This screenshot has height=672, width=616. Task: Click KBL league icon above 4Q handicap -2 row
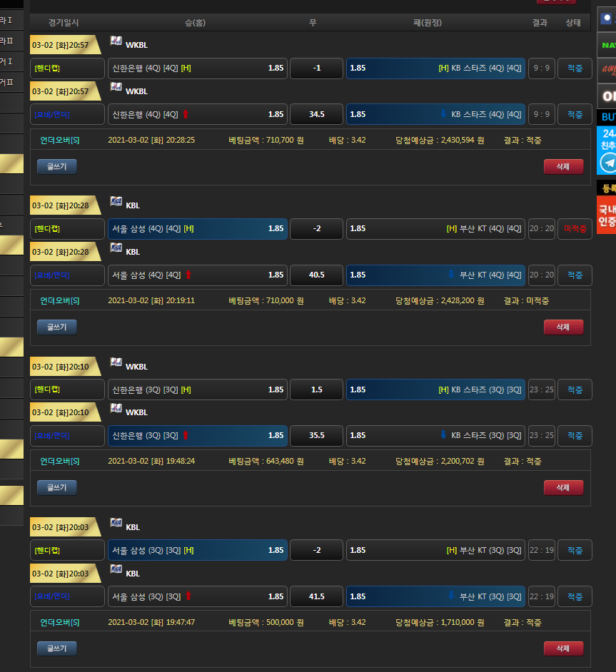coord(116,202)
